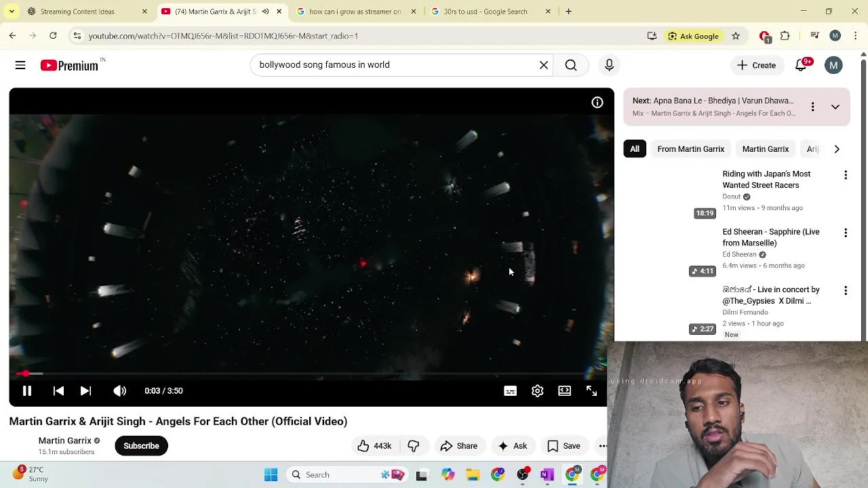Switch to '30rs to usd' Google tab
This screenshot has height=488, width=868.
485,12
